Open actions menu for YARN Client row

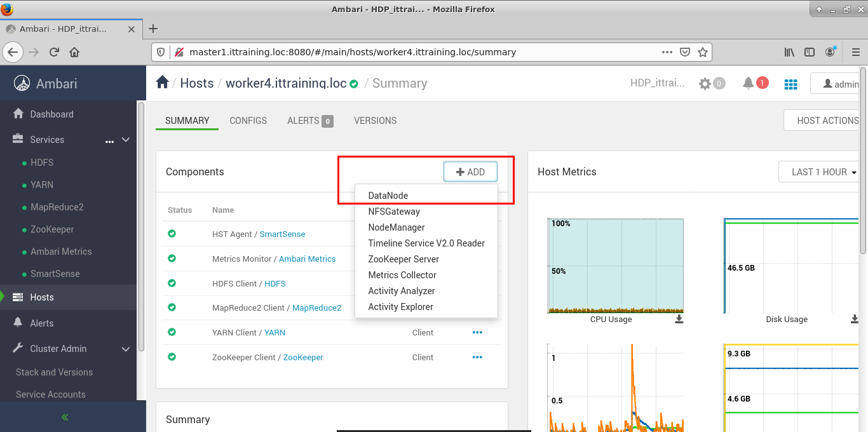[x=477, y=332]
